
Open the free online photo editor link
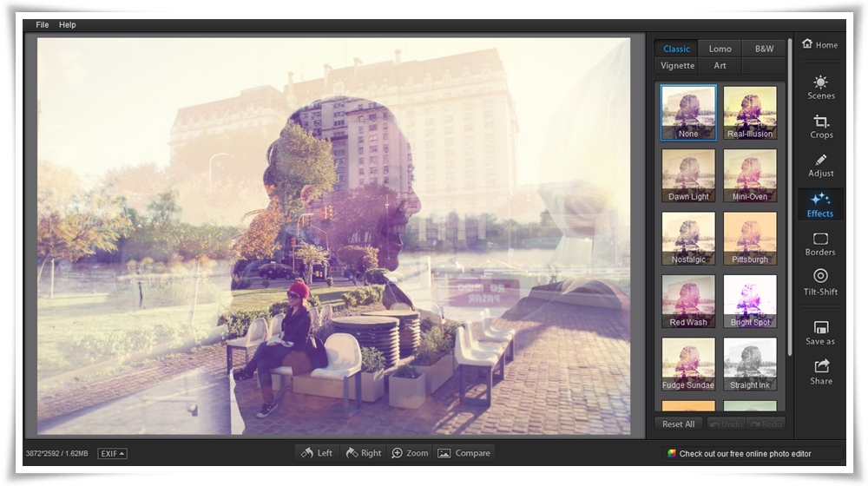pos(745,453)
